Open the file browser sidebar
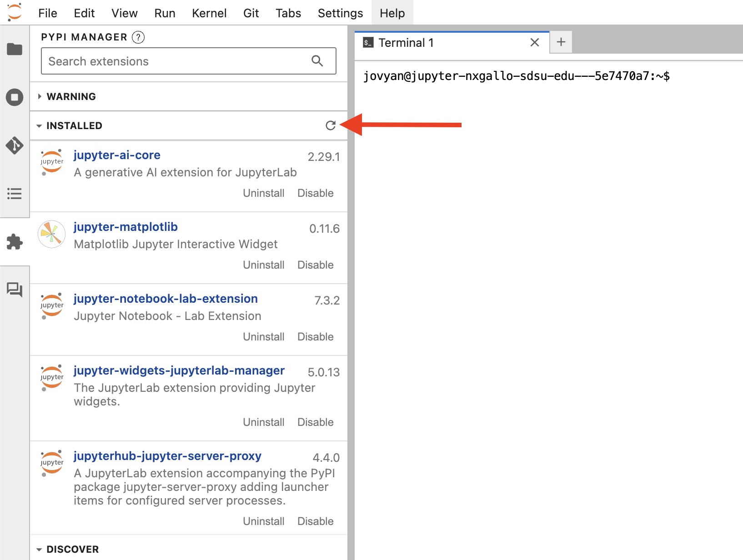 pos(15,49)
